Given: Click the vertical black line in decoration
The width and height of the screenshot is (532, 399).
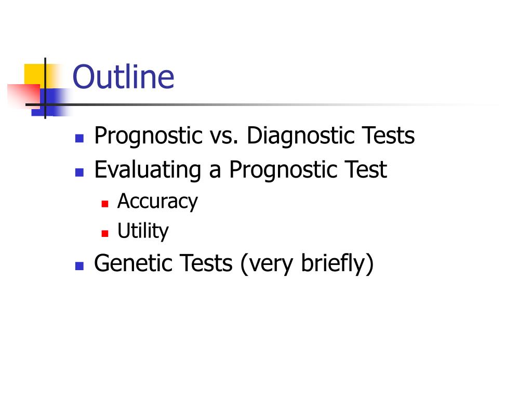Looking at the screenshot, I should [45, 88].
